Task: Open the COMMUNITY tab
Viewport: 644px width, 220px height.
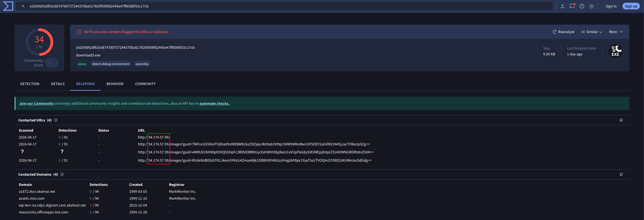Action: (x=145, y=84)
